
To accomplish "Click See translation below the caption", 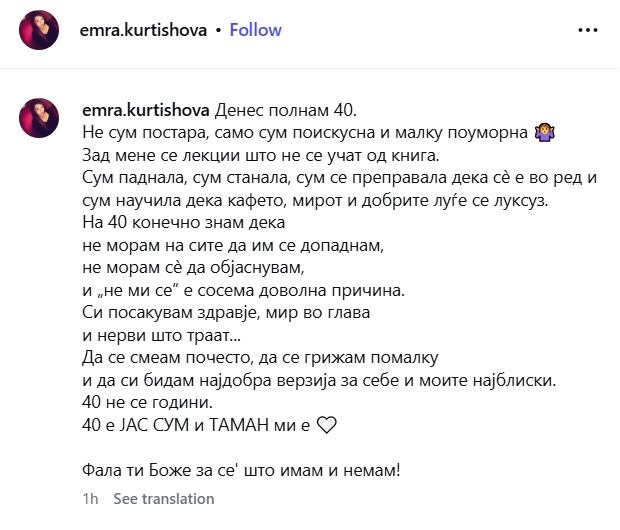I will coord(163,498).
